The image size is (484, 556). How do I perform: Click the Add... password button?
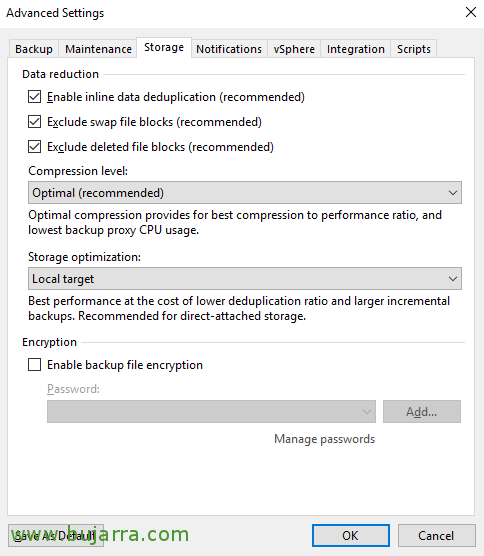(x=422, y=411)
